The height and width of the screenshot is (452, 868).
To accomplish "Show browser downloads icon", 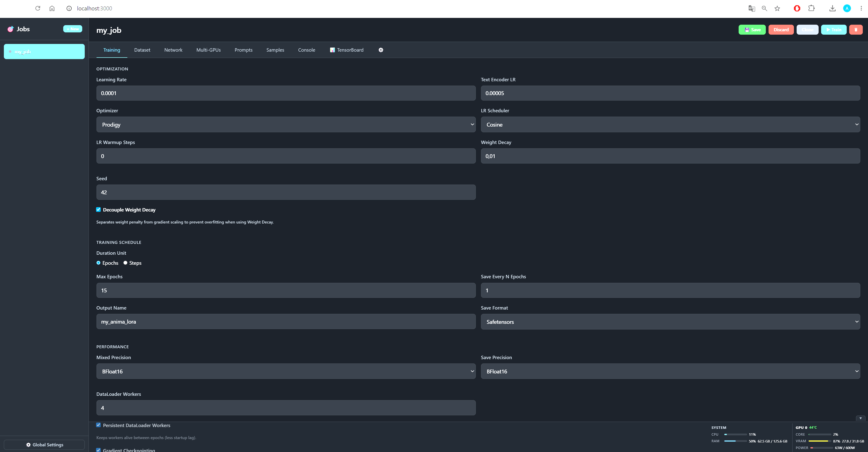I will [x=832, y=8].
